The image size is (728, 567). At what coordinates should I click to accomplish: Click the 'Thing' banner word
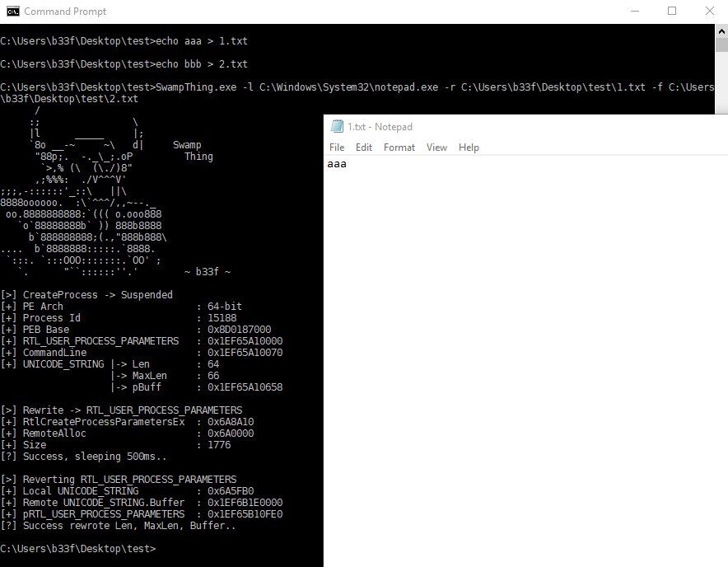(x=198, y=157)
